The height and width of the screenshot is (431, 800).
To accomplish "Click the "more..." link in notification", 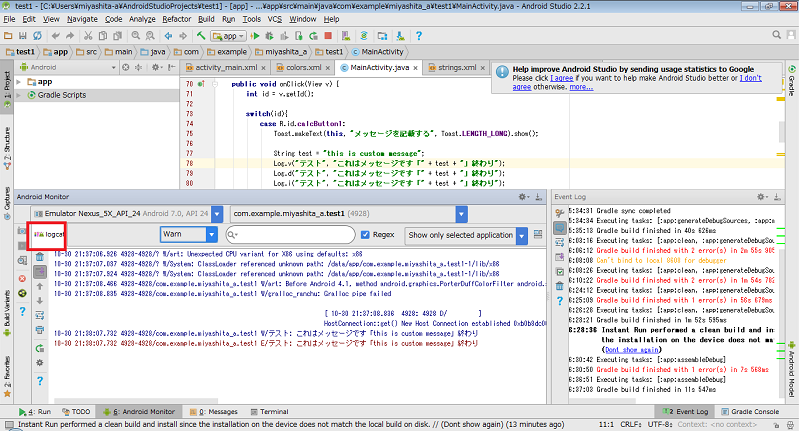I will [581, 87].
